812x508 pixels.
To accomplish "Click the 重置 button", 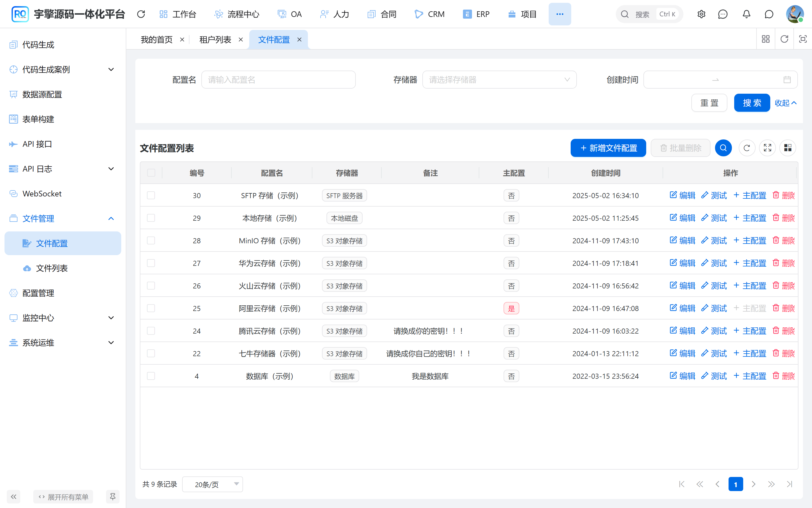I will (709, 103).
